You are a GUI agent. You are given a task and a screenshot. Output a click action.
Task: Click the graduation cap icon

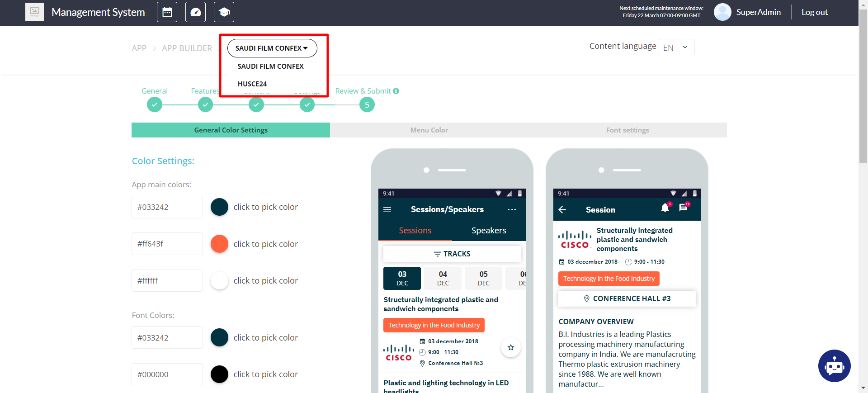pyautogui.click(x=224, y=12)
